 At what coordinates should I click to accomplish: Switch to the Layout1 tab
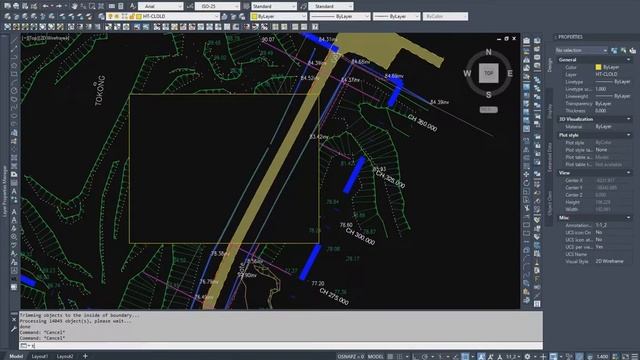[x=40, y=356]
